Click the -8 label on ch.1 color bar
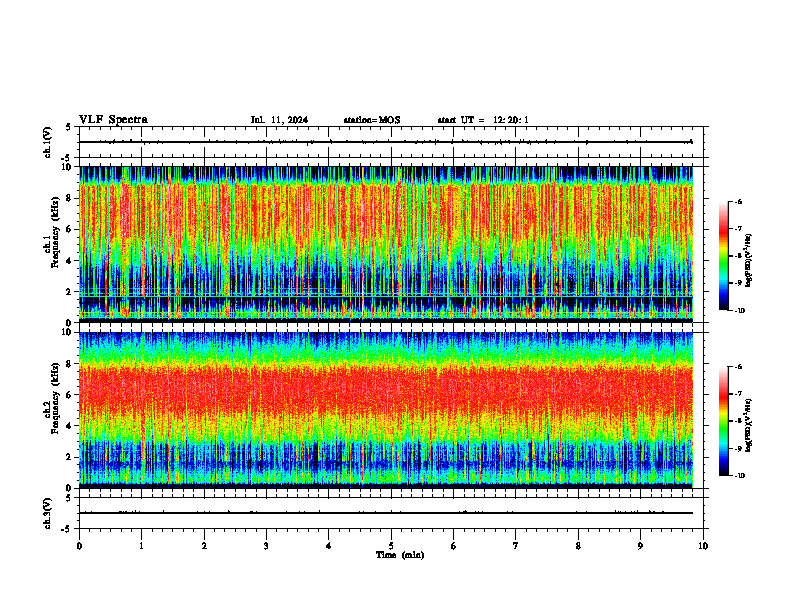The width and height of the screenshot is (792, 612). (738, 256)
